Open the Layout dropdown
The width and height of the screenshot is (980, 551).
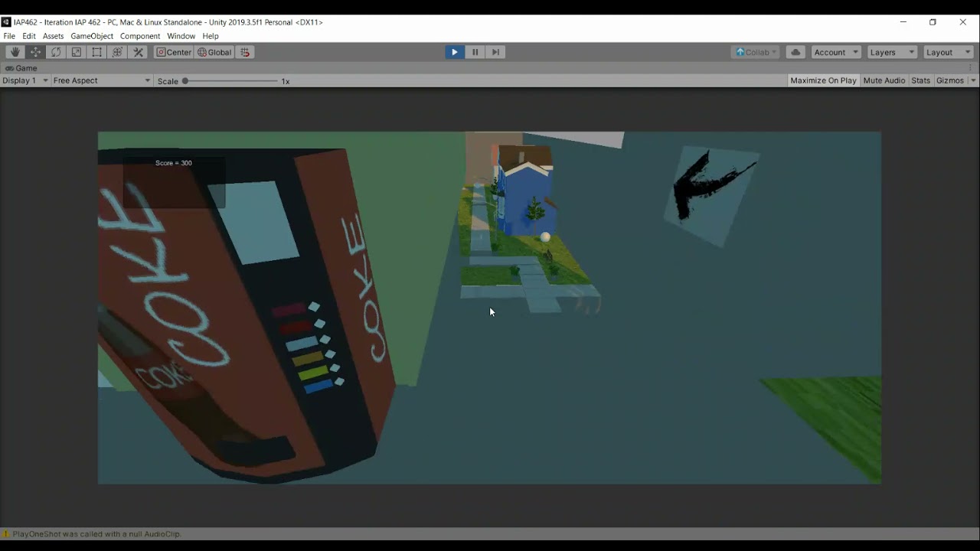pyautogui.click(x=948, y=52)
